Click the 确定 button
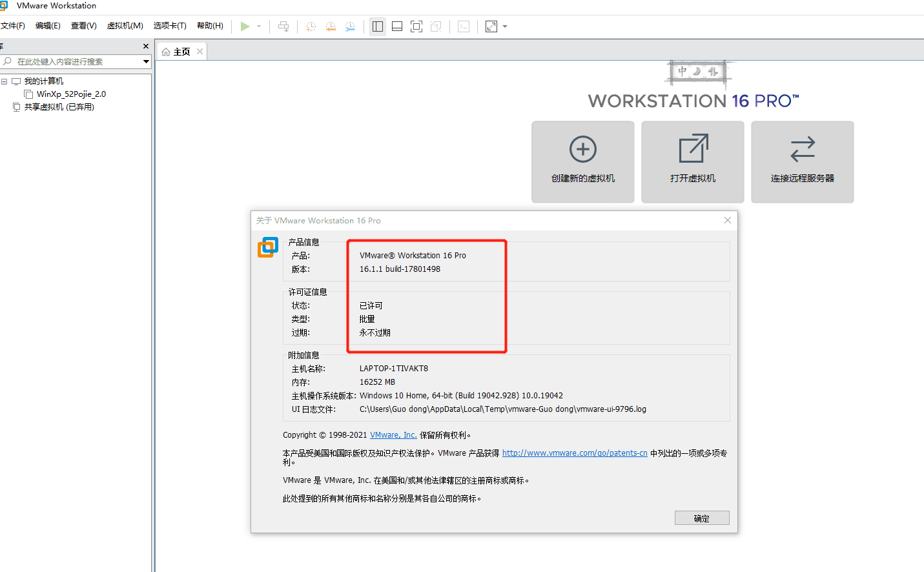This screenshot has height=572, width=924. 702,518
